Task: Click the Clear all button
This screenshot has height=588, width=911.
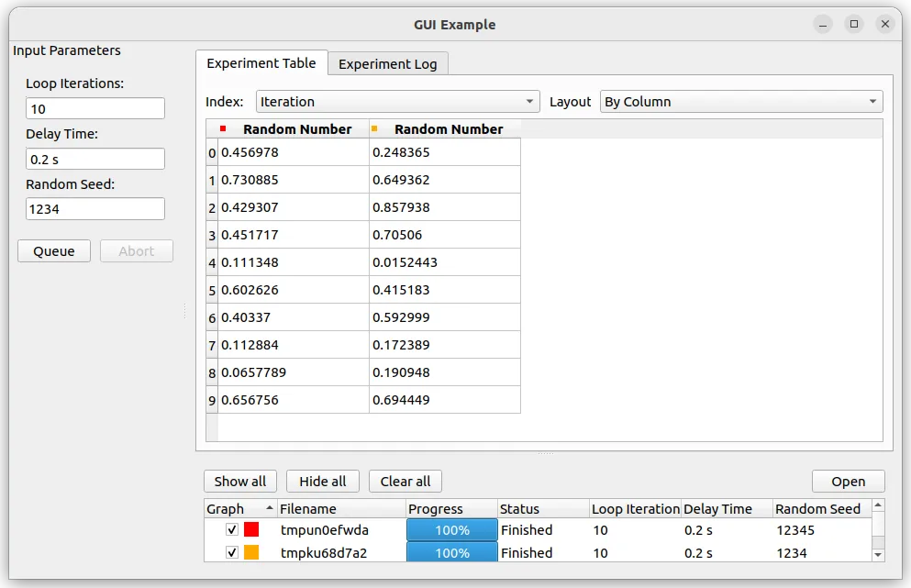Action: pyautogui.click(x=405, y=481)
